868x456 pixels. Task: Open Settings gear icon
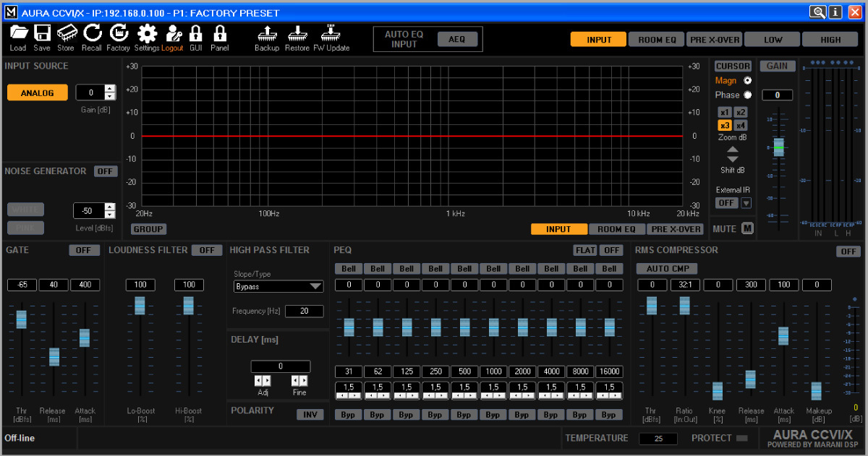[147, 33]
